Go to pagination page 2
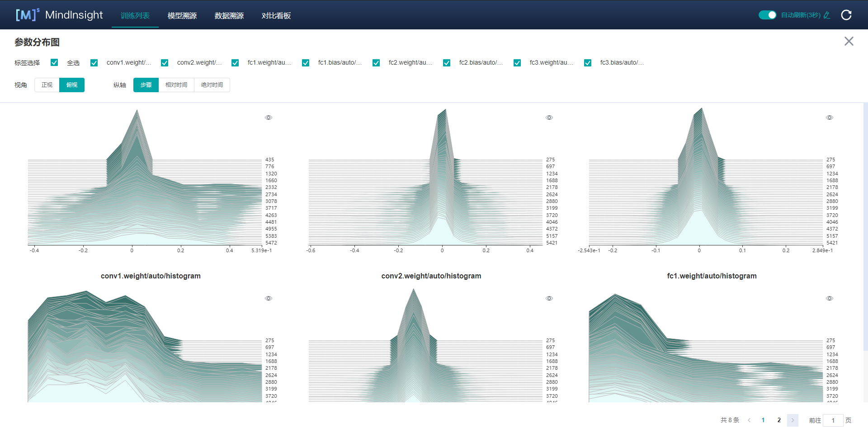 coord(779,420)
